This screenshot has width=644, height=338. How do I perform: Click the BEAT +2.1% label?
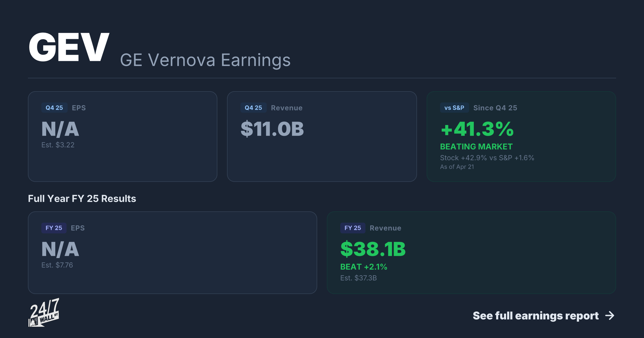(x=364, y=267)
